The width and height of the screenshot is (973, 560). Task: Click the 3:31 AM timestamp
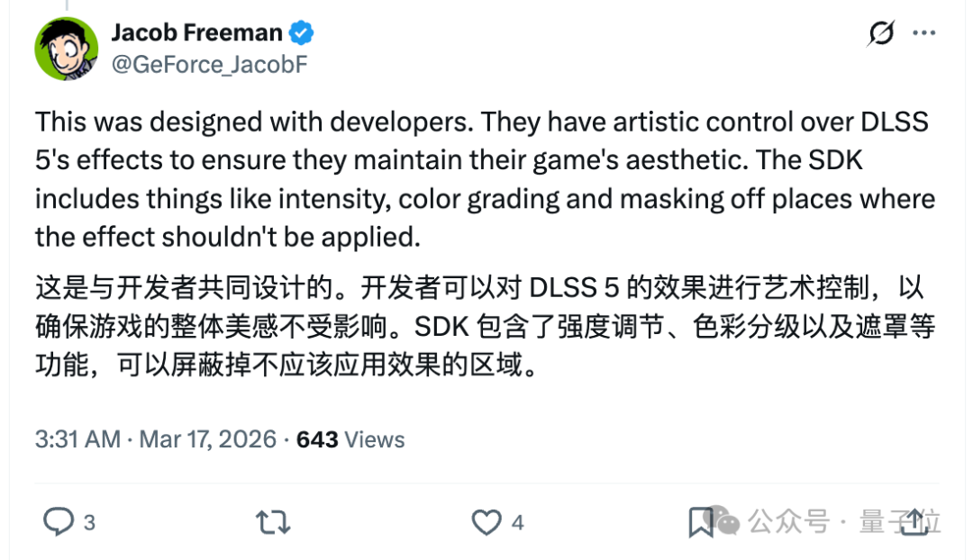click(x=77, y=439)
